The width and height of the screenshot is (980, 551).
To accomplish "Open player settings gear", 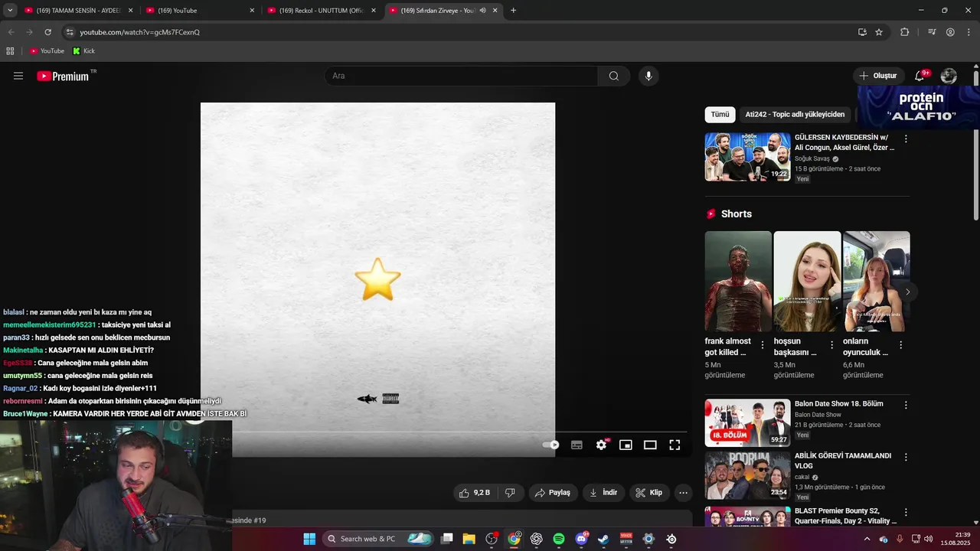I will [601, 445].
